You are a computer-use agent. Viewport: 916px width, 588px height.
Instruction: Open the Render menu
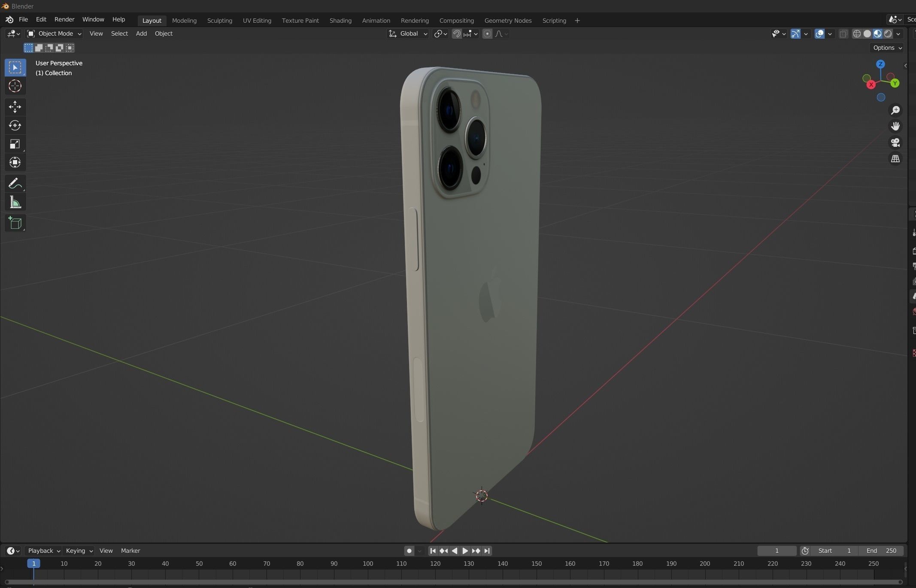click(x=64, y=20)
